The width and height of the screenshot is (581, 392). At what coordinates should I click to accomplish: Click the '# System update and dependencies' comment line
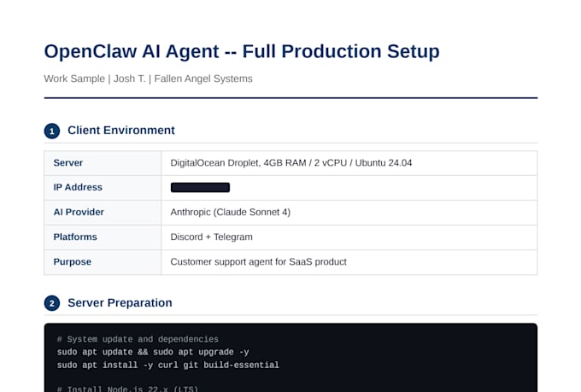(138, 339)
